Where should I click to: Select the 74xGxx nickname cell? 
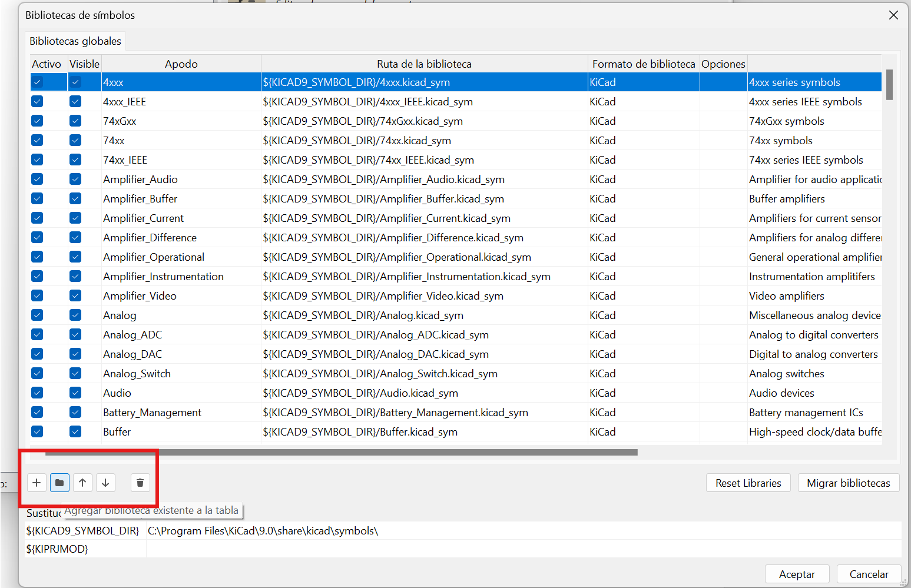[181, 121]
